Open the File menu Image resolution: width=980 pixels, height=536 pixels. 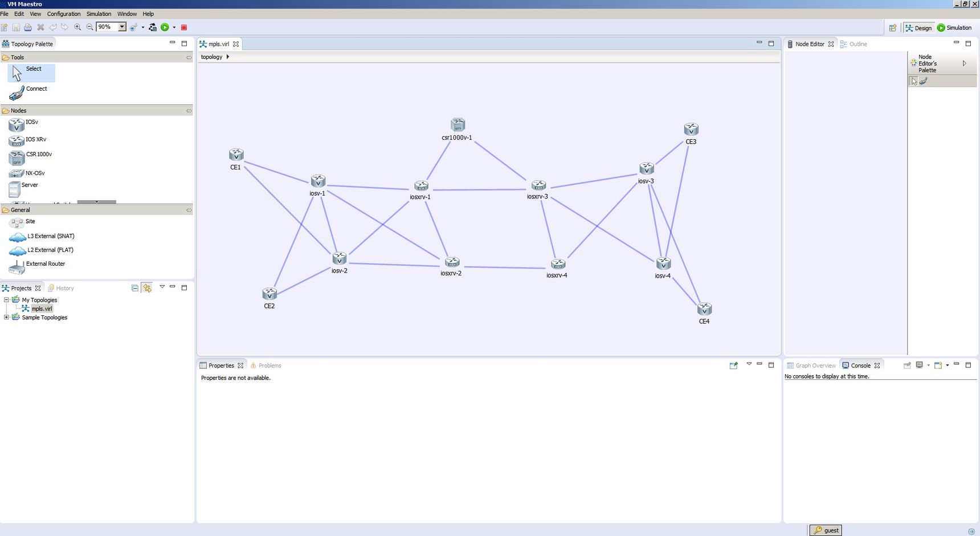[5, 14]
